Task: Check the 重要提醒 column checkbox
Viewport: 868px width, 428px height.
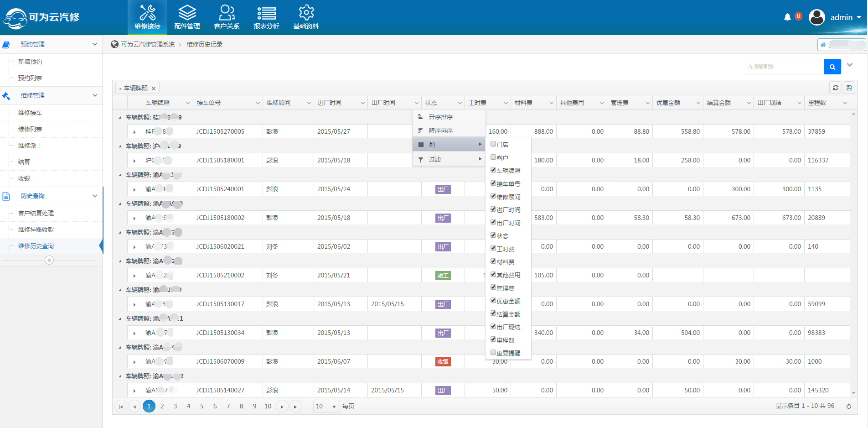Action: coord(493,353)
